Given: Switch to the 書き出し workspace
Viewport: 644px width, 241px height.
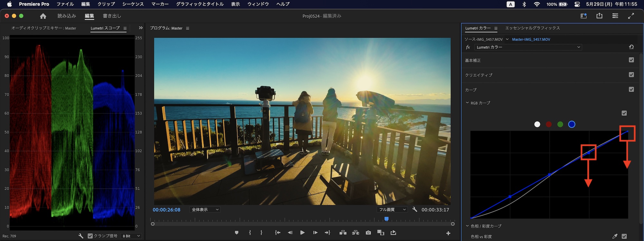Looking at the screenshot, I should (112, 16).
